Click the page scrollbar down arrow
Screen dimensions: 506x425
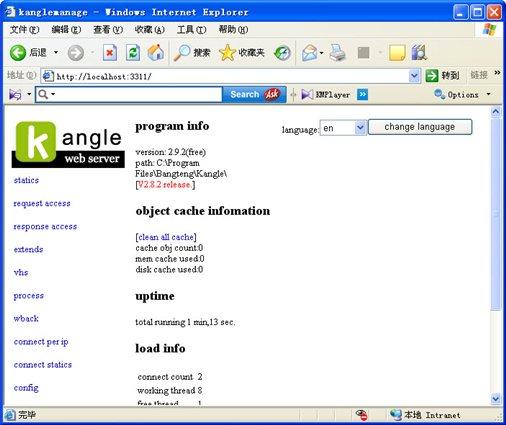496,398
